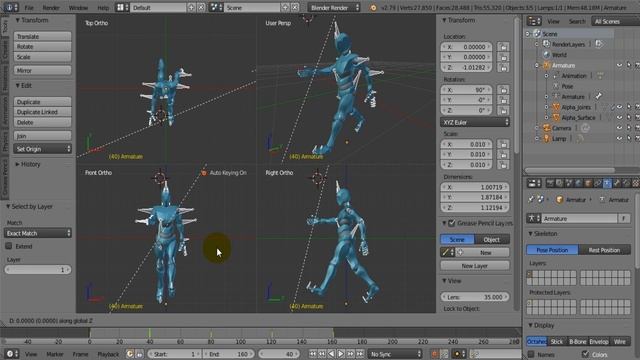The image size is (640, 360).
Task: Open outliner editor type selector
Action: pyautogui.click(x=534, y=21)
